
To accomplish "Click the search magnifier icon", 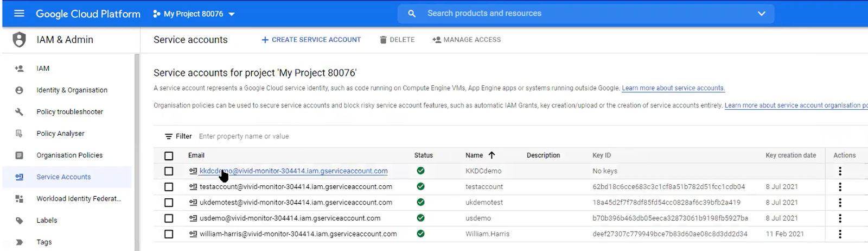I will pos(412,14).
